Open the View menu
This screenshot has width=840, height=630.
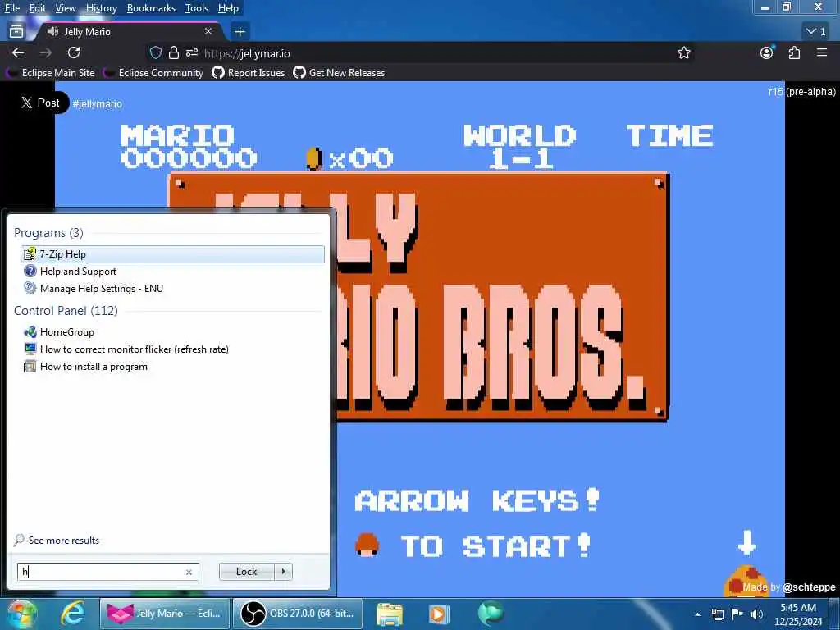[x=66, y=8]
